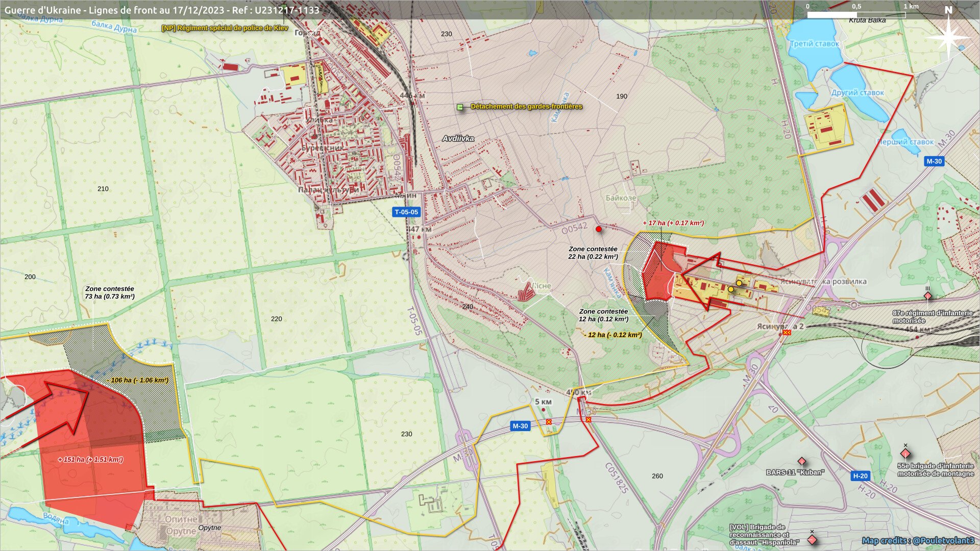Viewport: 980px width, 551px height.
Task: Click the BARS-11 "Kuban" text label
Action: [795, 472]
